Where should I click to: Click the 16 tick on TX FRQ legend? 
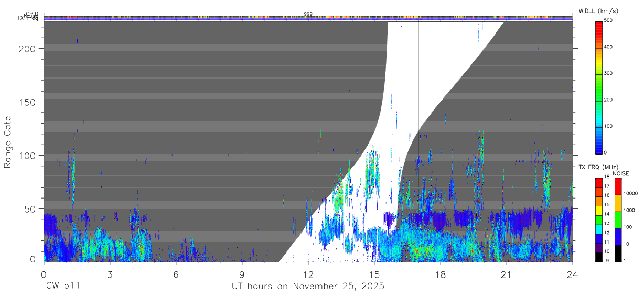(607, 195)
